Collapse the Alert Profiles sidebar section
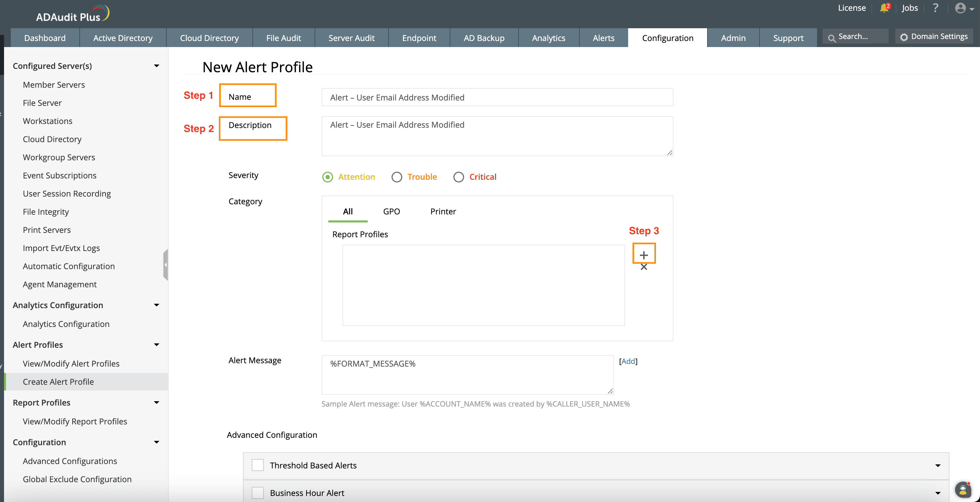980x502 pixels. click(x=156, y=344)
